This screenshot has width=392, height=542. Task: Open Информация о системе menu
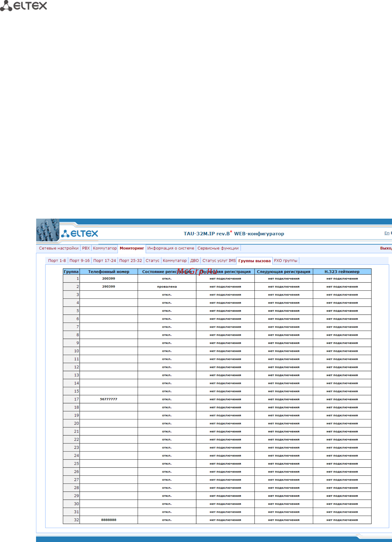coord(171,248)
